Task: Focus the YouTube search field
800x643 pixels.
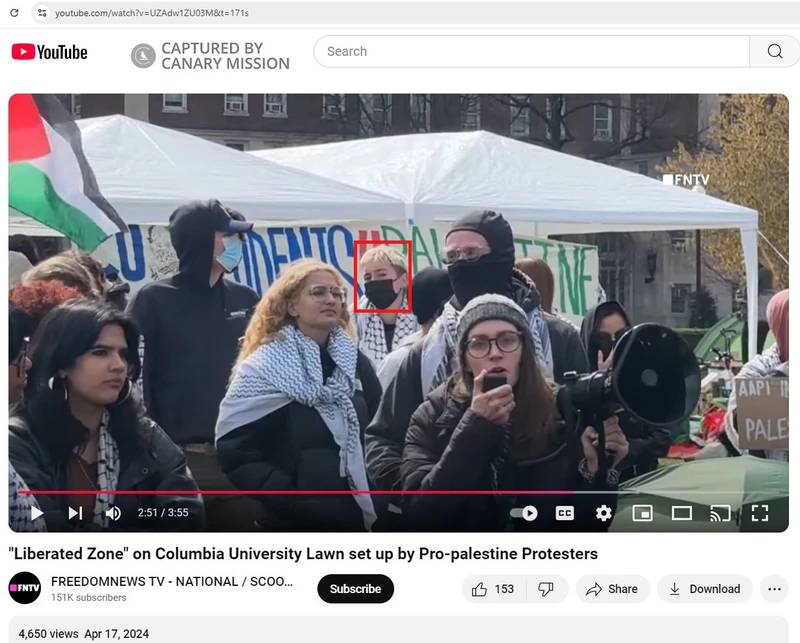Action: pyautogui.click(x=530, y=52)
